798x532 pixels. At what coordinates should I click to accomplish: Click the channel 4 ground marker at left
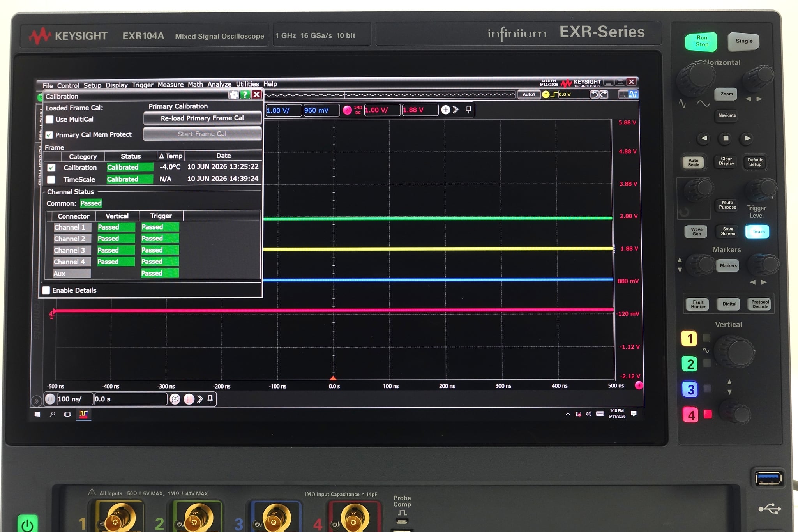point(52,313)
